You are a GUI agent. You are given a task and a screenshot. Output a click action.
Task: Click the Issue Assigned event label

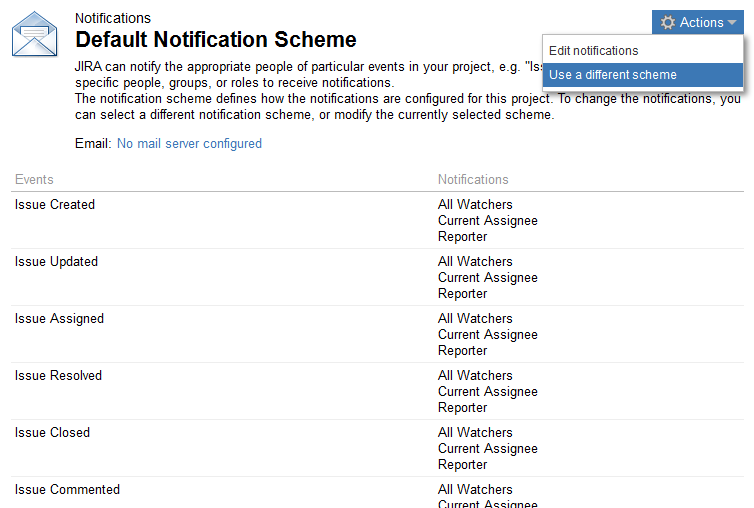[59, 319]
